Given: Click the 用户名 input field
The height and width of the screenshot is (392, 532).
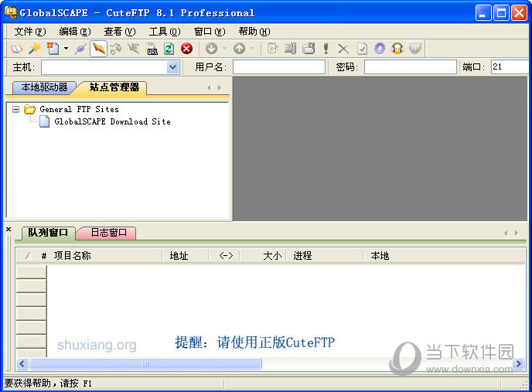Looking at the screenshot, I should [x=278, y=67].
